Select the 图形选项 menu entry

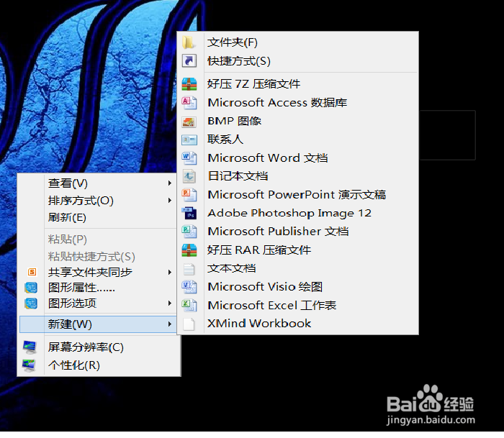pyautogui.click(x=98, y=304)
